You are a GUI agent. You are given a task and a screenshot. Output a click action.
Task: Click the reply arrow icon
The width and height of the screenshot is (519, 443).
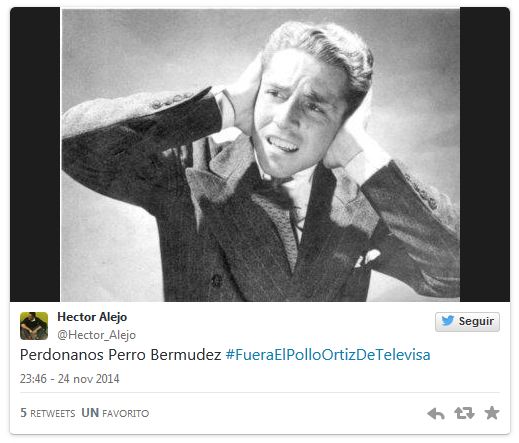coord(436,413)
